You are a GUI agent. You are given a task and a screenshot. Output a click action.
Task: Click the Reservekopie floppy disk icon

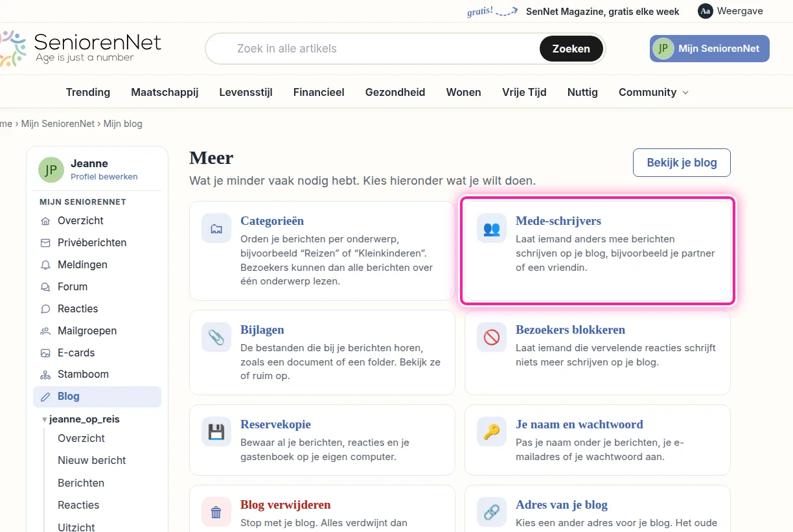[x=216, y=432]
